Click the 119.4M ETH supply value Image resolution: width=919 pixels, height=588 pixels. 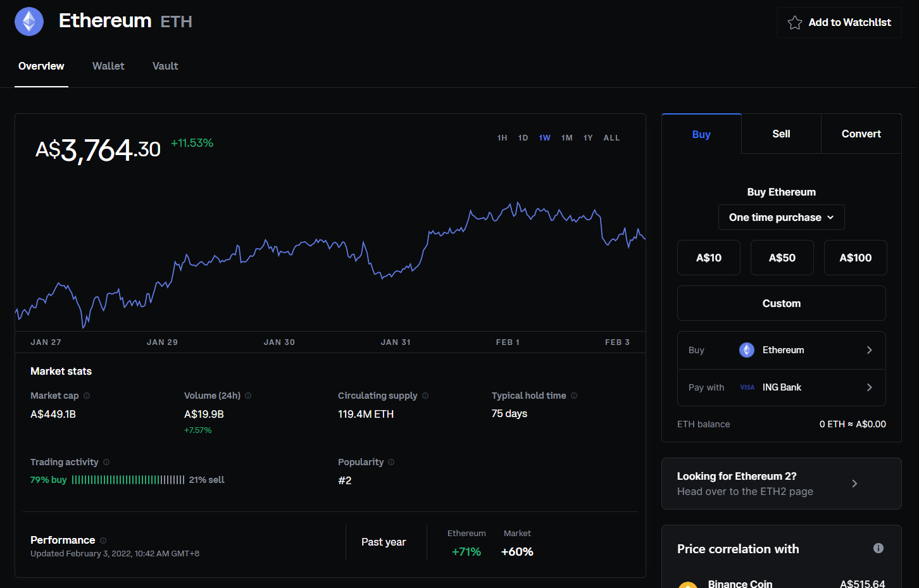click(x=366, y=414)
